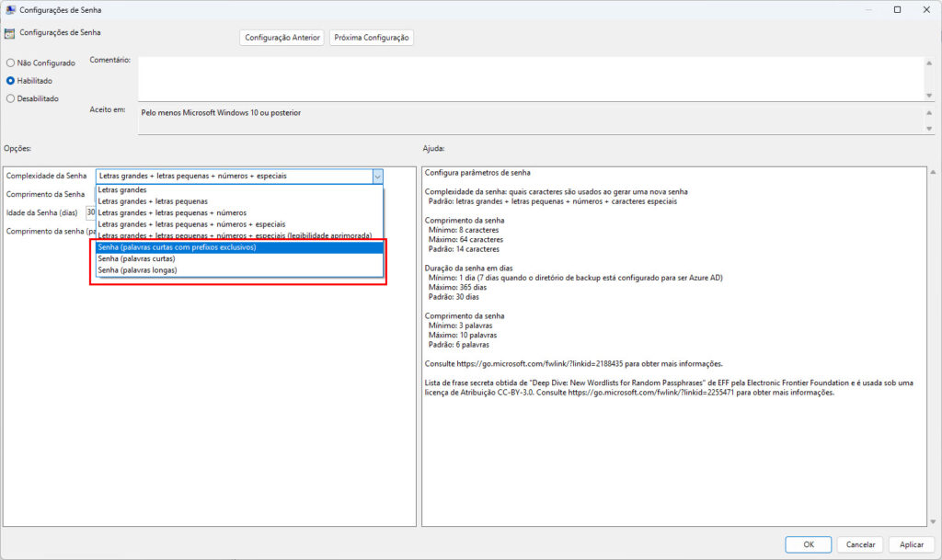Image resolution: width=942 pixels, height=560 pixels.
Task: Choose Não Configurado for this policy
Action: (9, 63)
